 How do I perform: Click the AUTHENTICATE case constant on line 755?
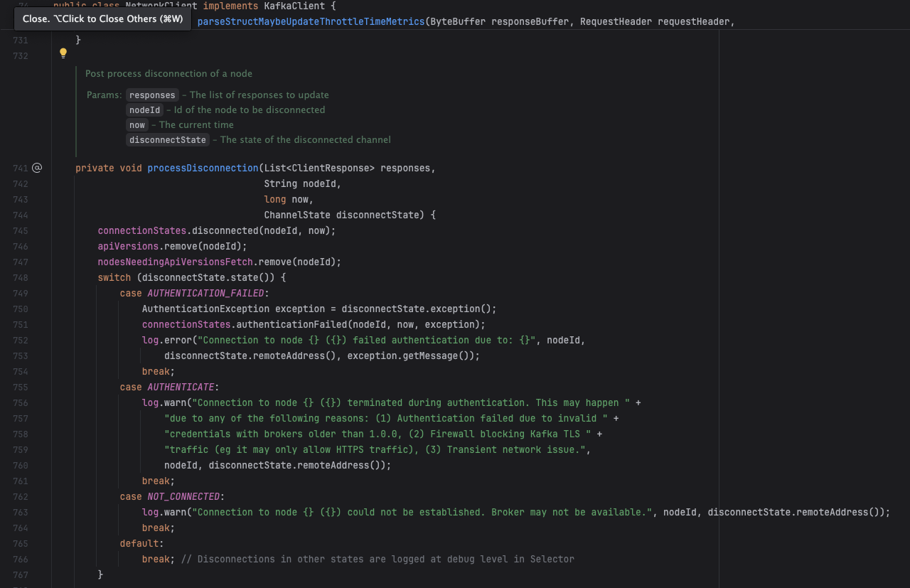pyautogui.click(x=181, y=387)
